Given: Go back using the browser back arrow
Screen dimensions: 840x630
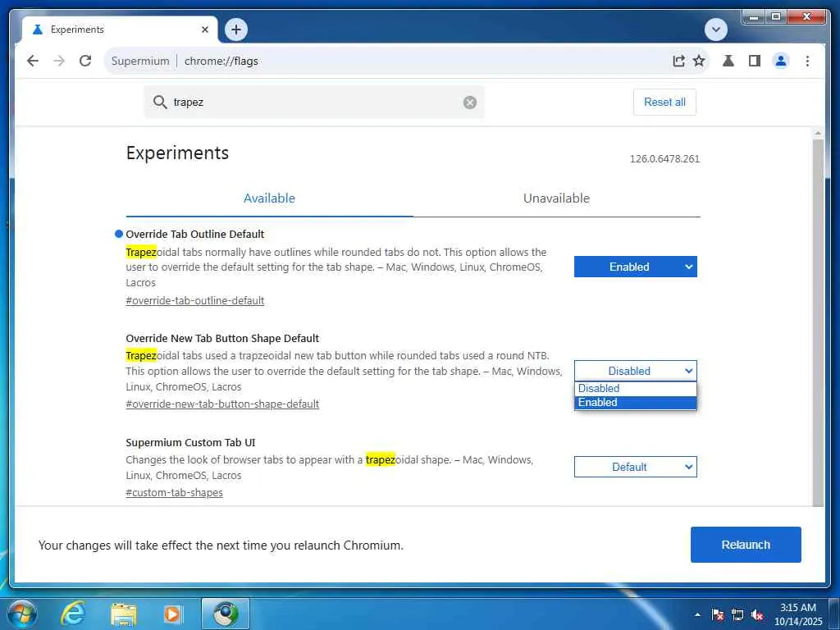Looking at the screenshot, I should [x=33, y=61].
